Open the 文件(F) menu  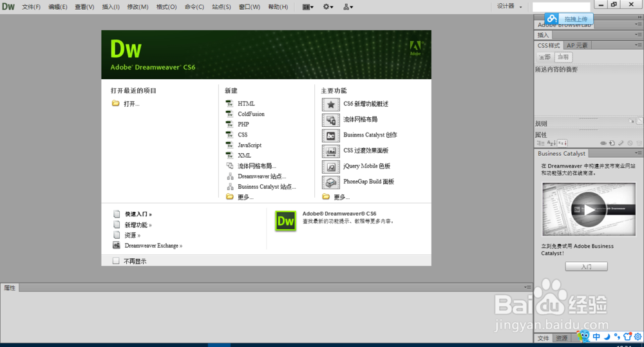[31, 7]
